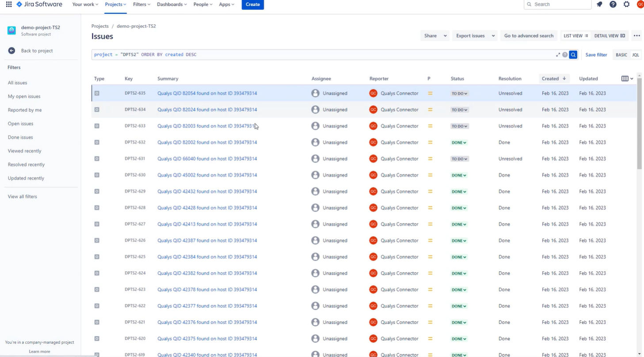Run the JQL query search icon

[x=573, y=55]
